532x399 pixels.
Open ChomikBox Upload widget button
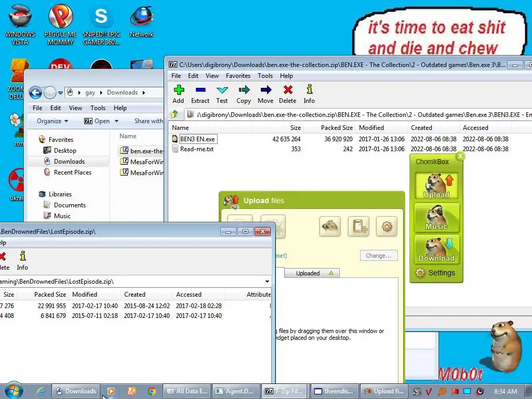[x=436, y=185]
